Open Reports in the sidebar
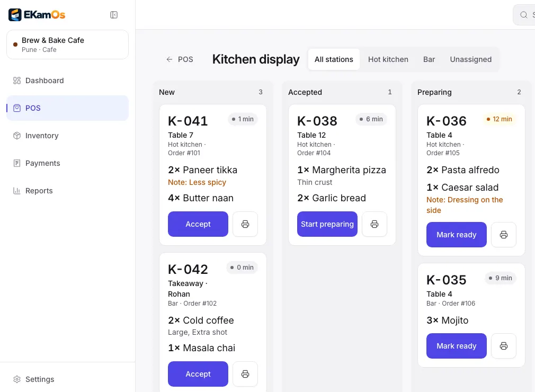 tap(68, 191)
